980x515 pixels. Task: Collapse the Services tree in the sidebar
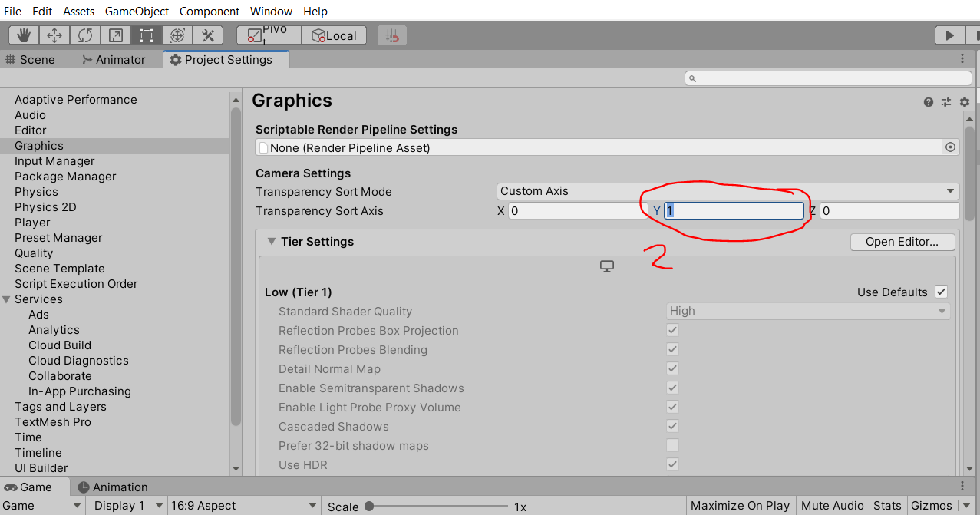[x=6, y=299]
